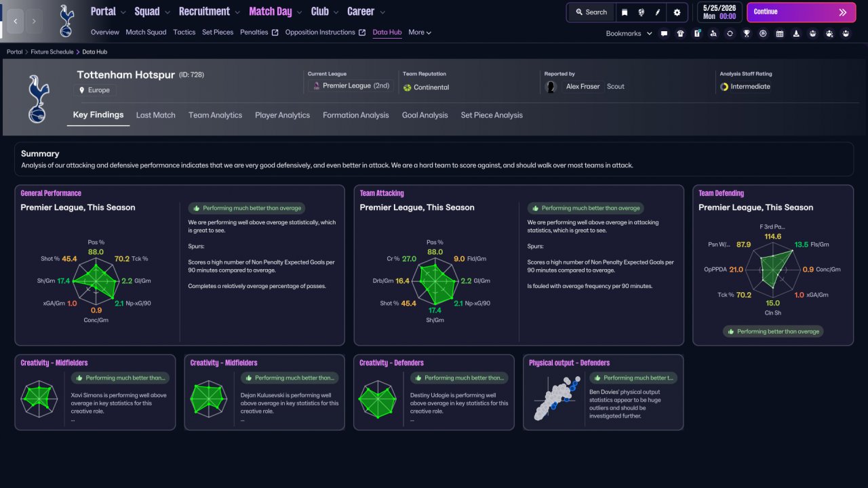The image size is (868, 488).
Task: Click the external link icon beside Penalties
Action: [x=275, y=33]
